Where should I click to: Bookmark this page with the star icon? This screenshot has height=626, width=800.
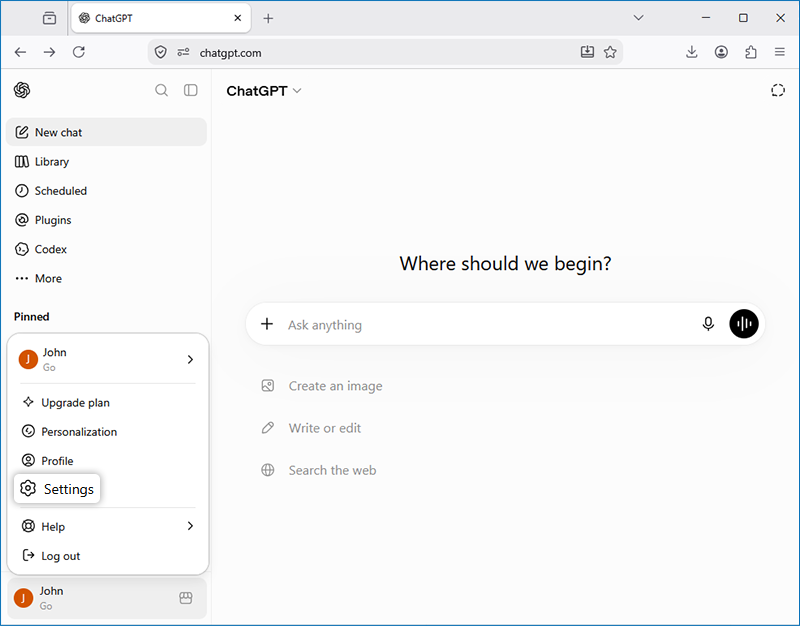tap(610, 52)
